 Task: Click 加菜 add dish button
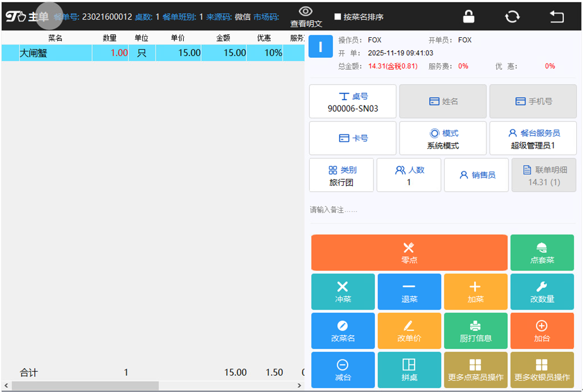(x=475, y=292)
